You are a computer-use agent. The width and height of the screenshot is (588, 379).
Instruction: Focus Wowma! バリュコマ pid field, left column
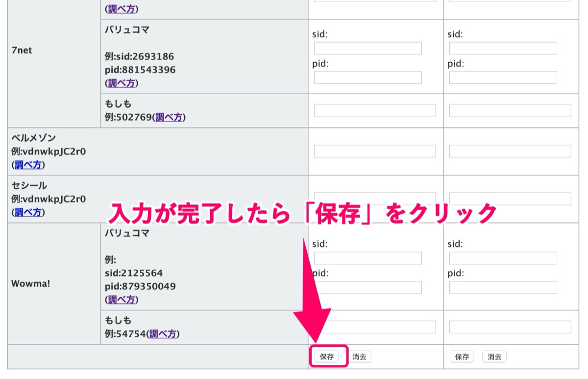click(368, 287)
